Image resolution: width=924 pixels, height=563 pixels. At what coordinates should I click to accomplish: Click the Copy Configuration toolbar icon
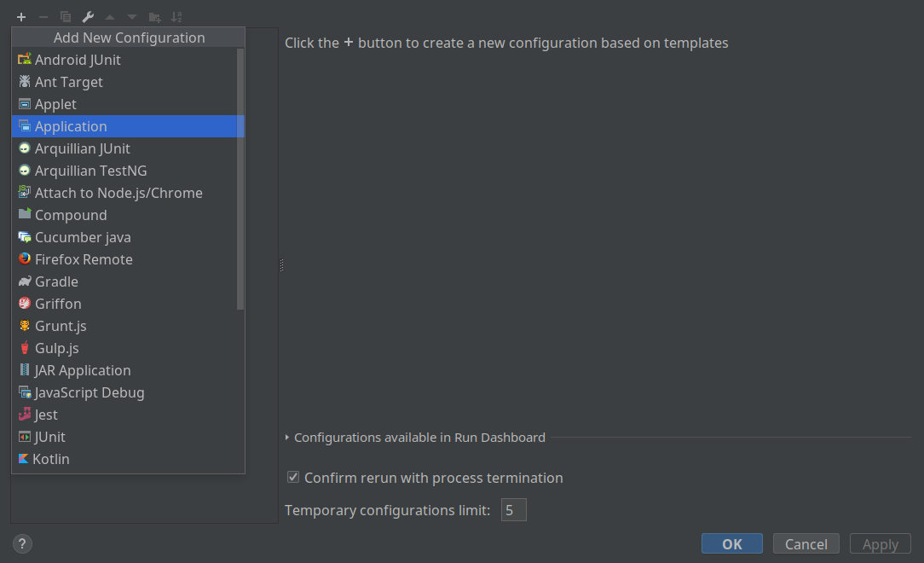click(66, 17)
